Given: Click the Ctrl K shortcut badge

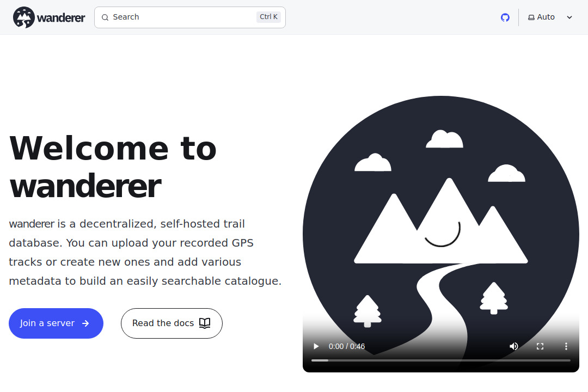Looking at the screenshot, I should [x=268, y=16].
